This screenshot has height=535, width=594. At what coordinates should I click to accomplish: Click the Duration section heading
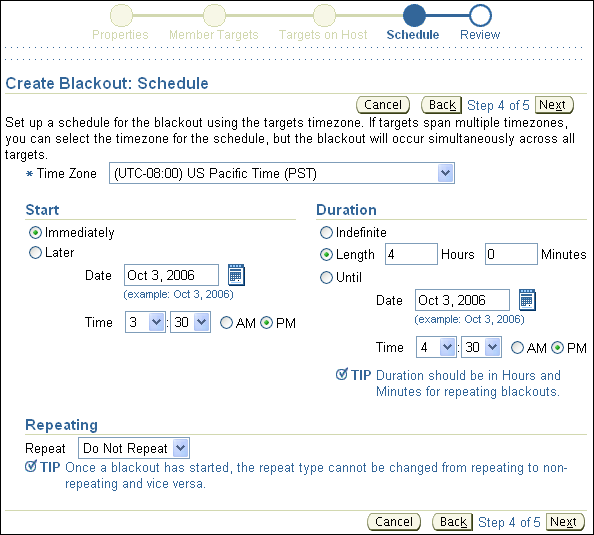346,210
